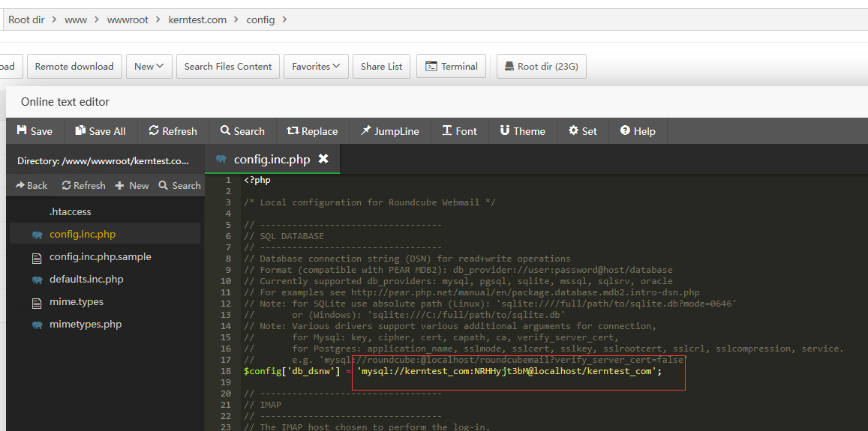Open defaults.inc.php in file list
The width and height of the screenshot is (868, 431).
86,279
